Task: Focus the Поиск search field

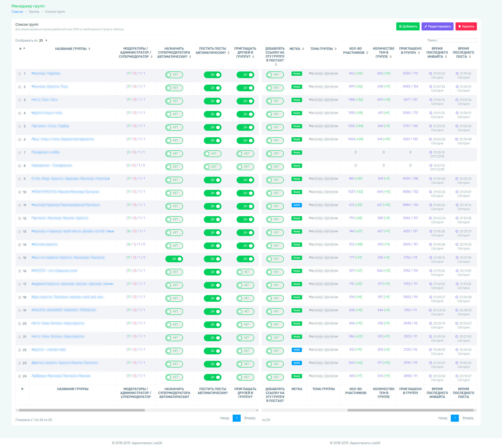Action: (457, 40)
